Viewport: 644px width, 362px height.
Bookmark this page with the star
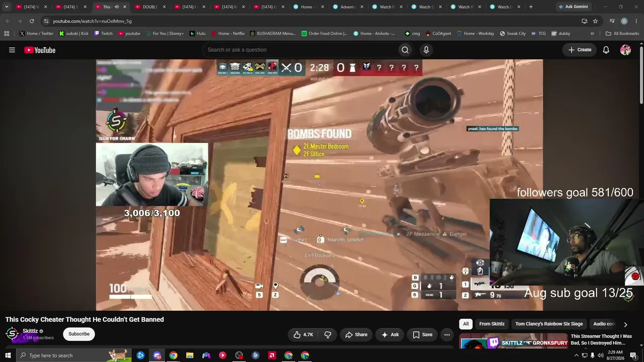click(x=595, y=21)
